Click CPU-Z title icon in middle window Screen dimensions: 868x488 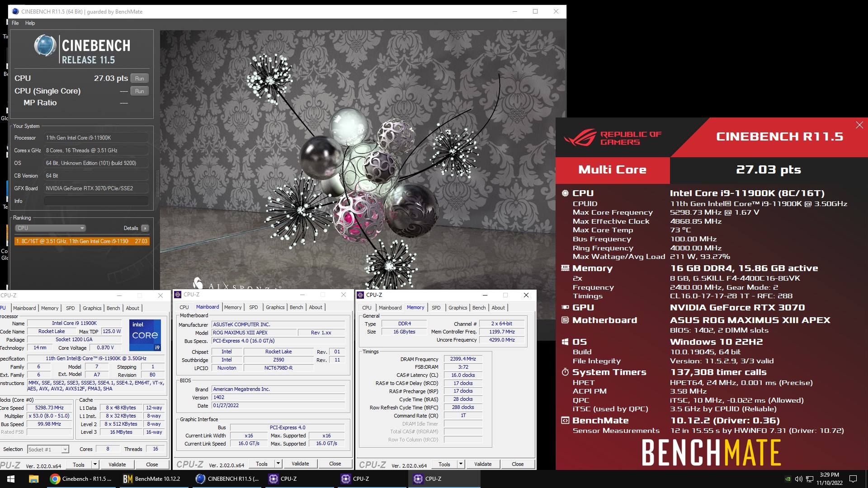point(178,295)
